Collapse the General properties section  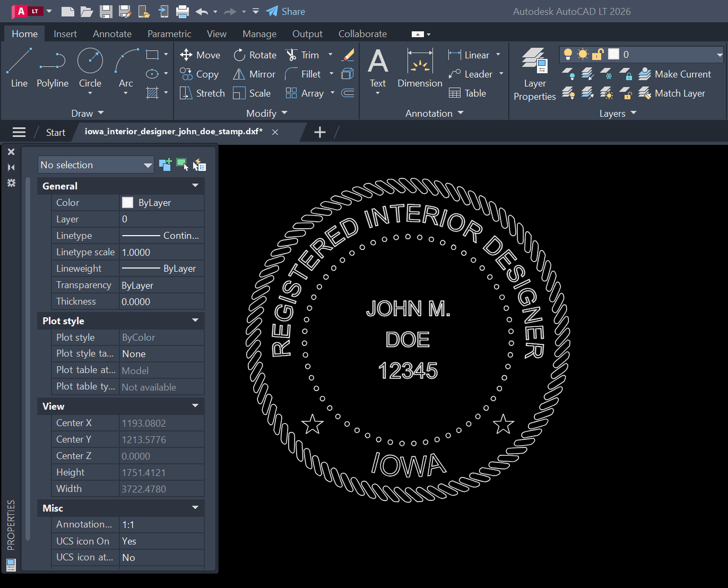coord(195,186)
